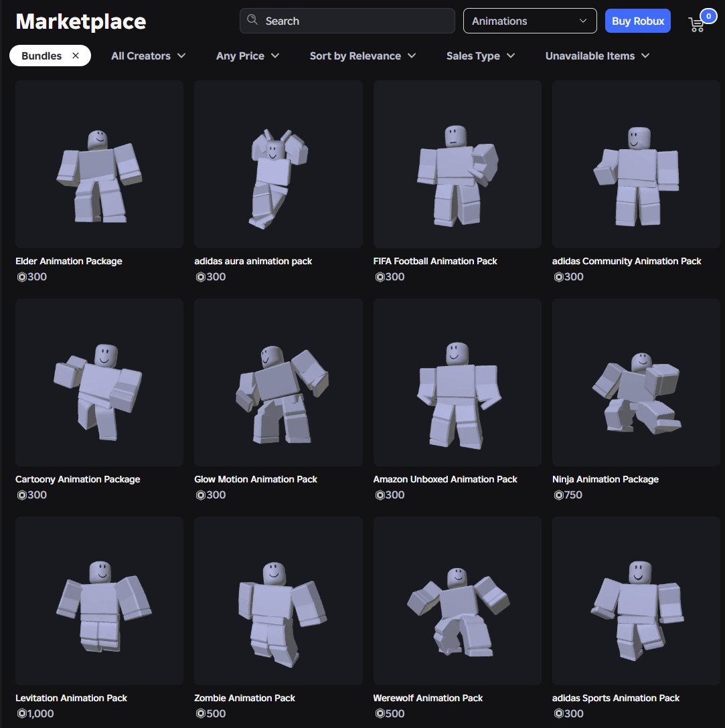Click the Ninja Animation Package title
This screenshot has height=728, width=725.
pyautogui.click(x=605, y=479)
